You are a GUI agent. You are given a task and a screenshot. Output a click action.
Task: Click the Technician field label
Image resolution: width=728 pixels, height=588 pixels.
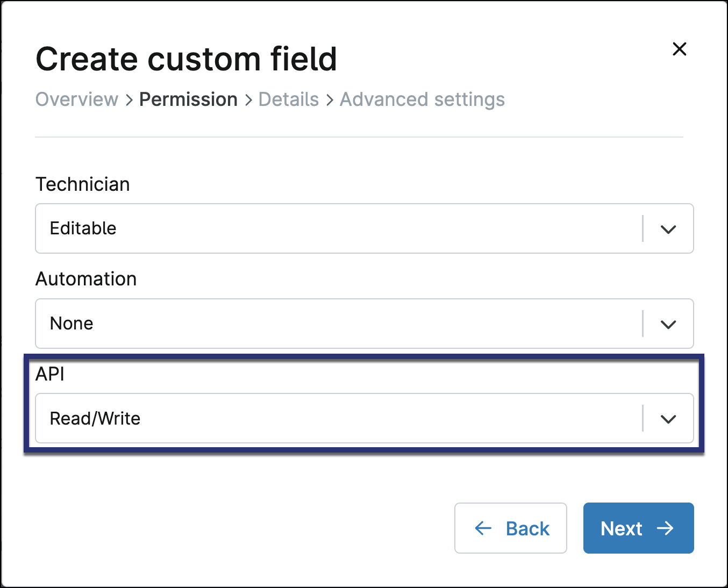(x=83, y=184)
